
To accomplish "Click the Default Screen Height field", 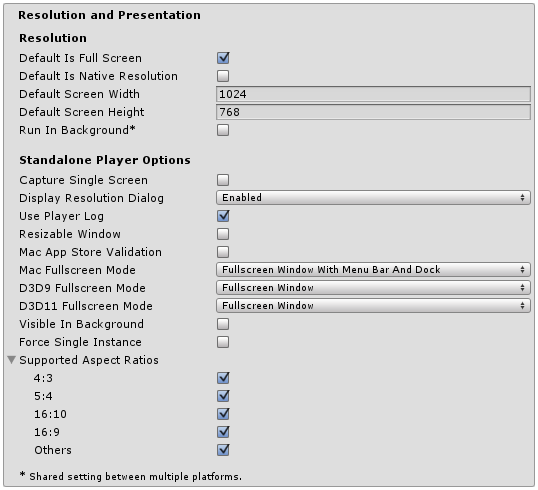I will point(373,112).
